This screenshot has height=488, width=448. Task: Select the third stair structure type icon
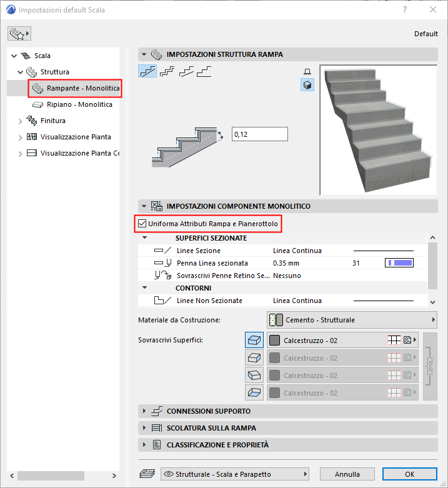(186, 71)
